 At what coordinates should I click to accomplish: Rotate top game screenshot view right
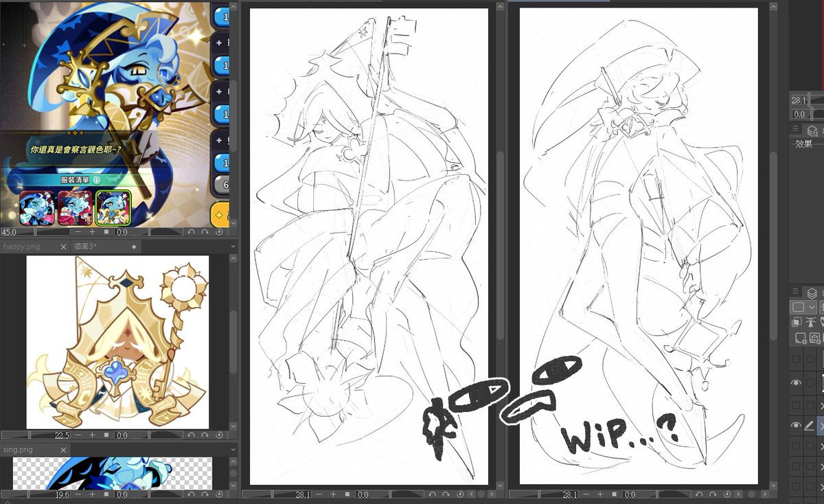[205, 232]
